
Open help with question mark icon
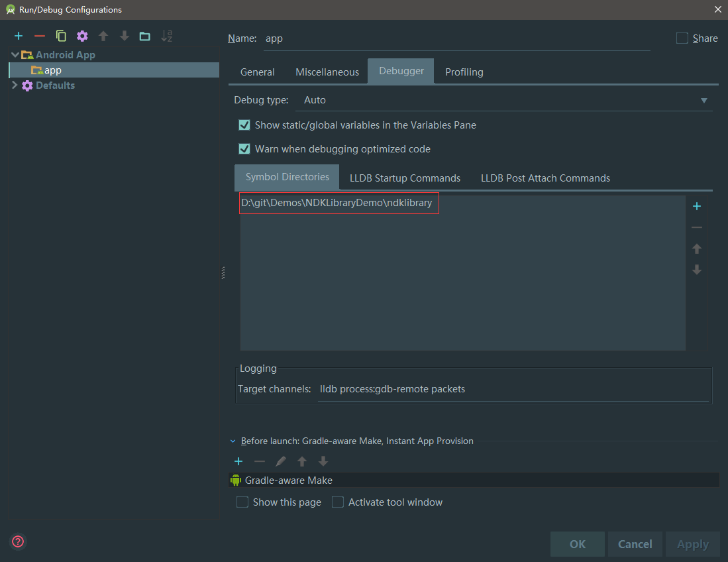[18, 541]
